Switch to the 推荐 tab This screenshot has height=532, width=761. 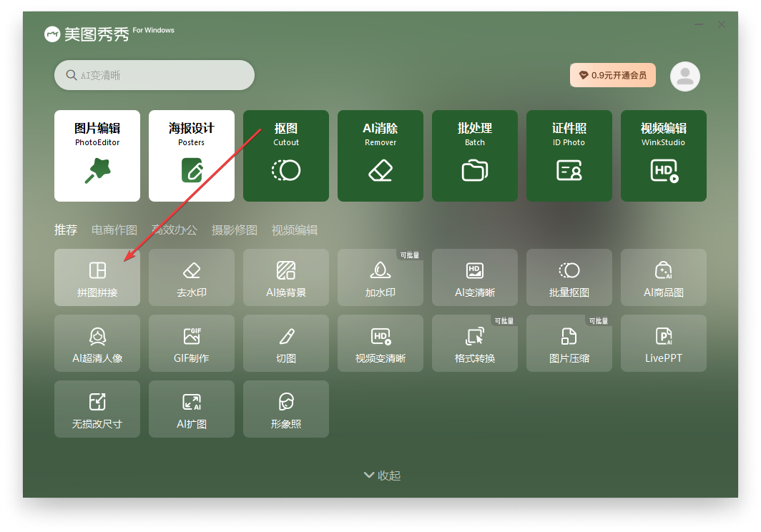66,230
